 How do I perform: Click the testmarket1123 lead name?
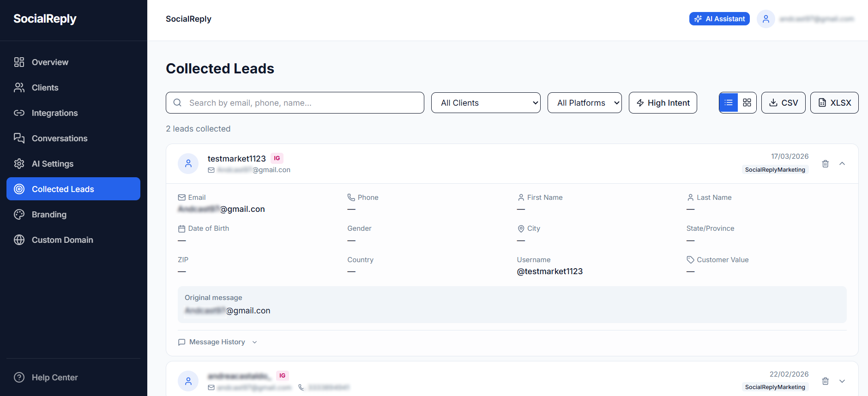pos(237,159)
